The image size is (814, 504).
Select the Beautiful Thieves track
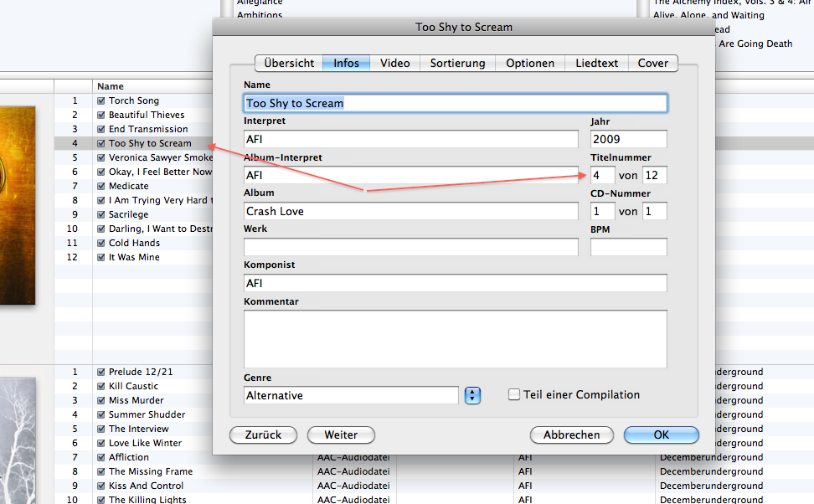[147, 115]
